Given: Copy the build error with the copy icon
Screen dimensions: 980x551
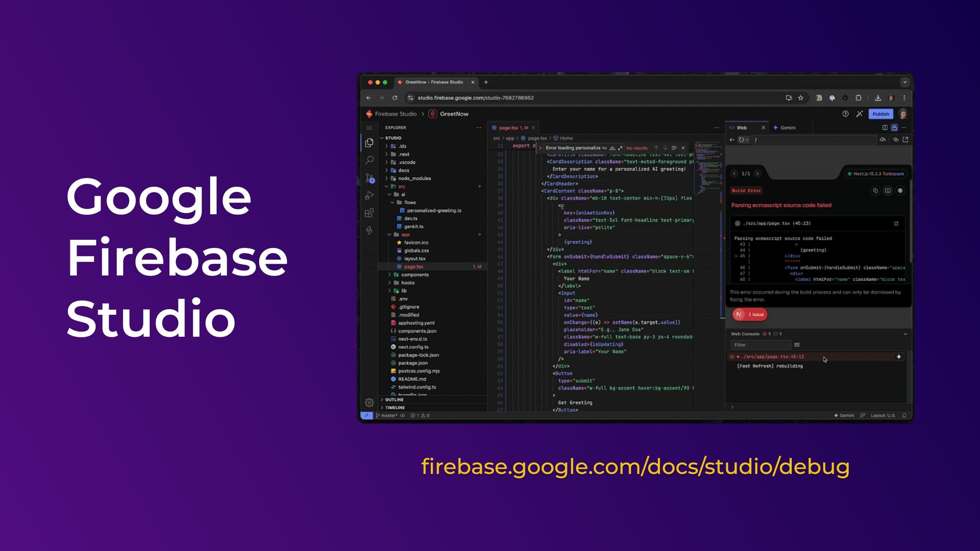Looking at the screenshot, I should click(875, 190).
